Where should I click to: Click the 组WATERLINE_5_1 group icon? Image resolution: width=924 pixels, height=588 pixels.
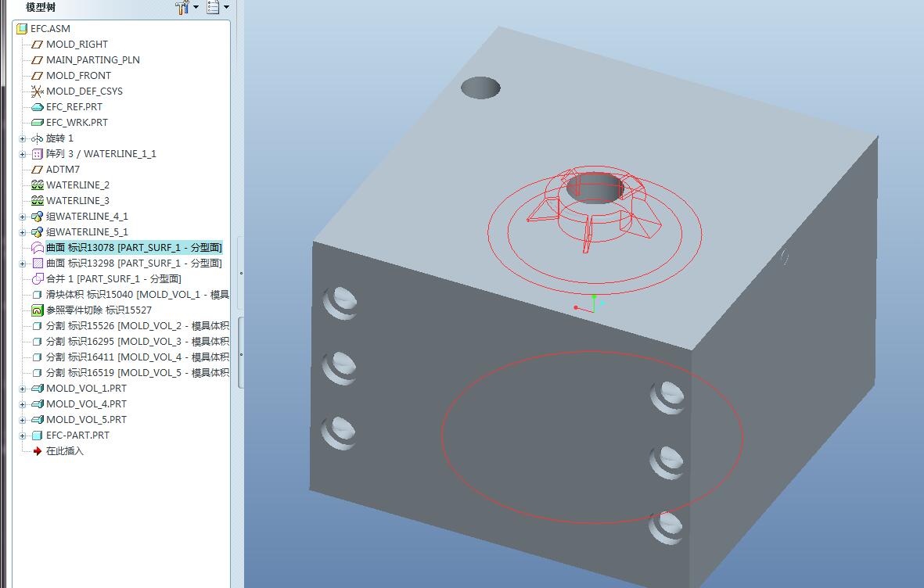37,232
